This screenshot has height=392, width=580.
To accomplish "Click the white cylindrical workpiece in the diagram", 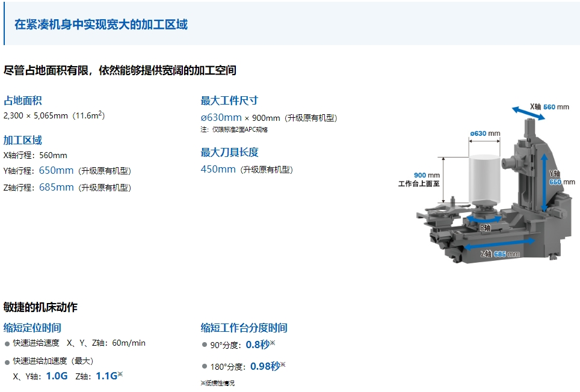I will point(483,180).
